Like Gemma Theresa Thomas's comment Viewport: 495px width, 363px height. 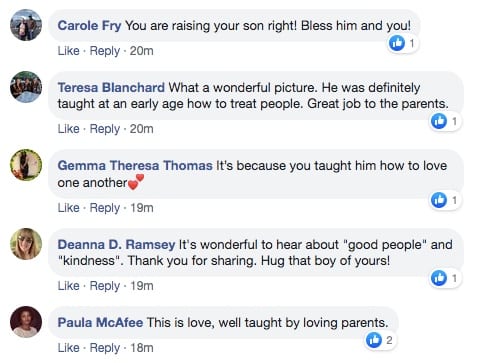(68, 208)
